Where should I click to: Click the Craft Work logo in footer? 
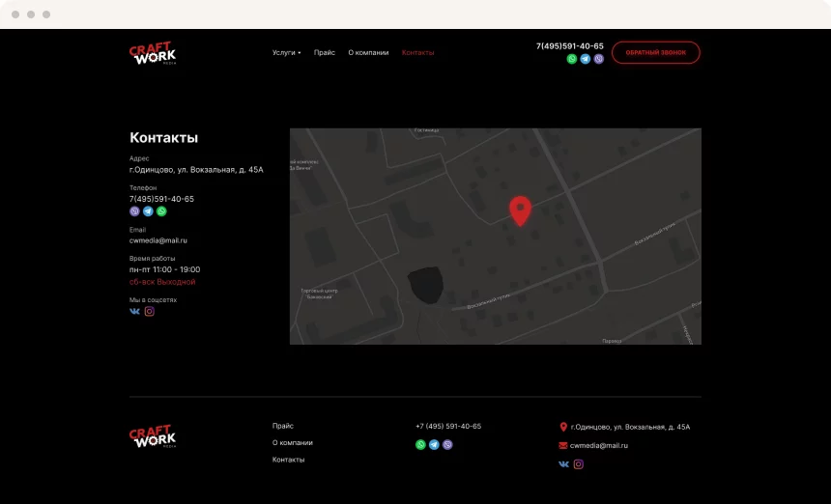(x=153, y=436)
